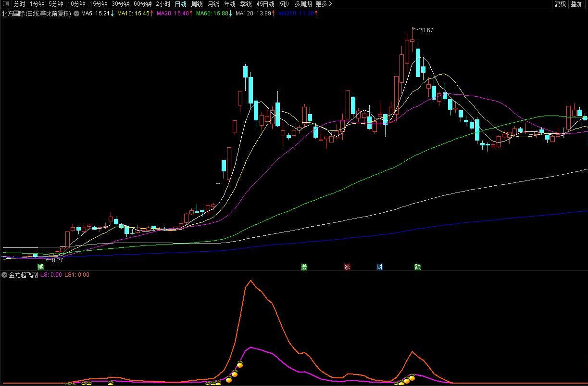Click the 20.67 high price marker
Image resolution: width=588 pixels, height=386 pixels.
(x=425, y=30)
